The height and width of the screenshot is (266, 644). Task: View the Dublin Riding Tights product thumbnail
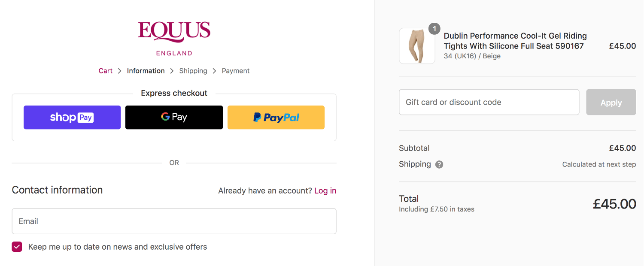click(416, 45)
